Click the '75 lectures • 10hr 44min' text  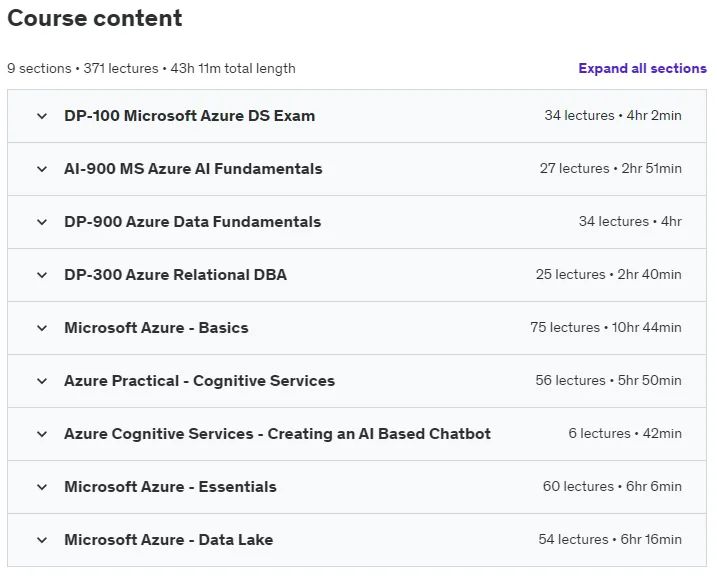pos(606,327)
